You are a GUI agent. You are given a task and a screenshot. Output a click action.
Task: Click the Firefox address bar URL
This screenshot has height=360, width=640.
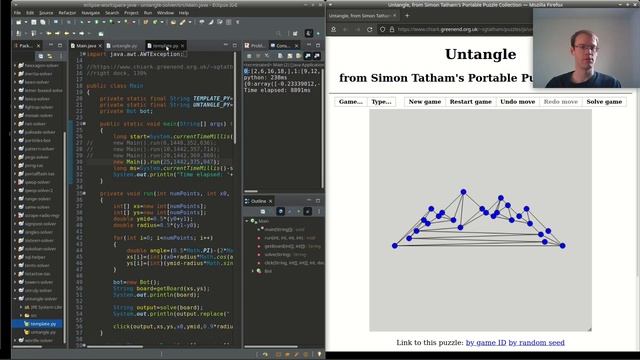[464, 29]
